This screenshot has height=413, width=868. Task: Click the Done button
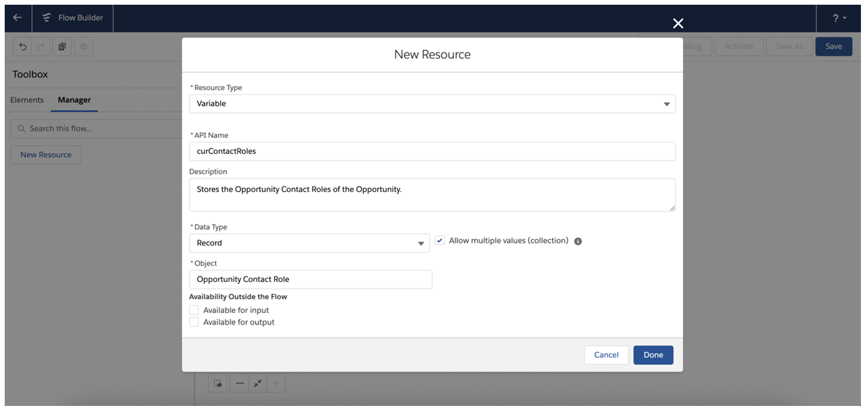tap(653, 355)
